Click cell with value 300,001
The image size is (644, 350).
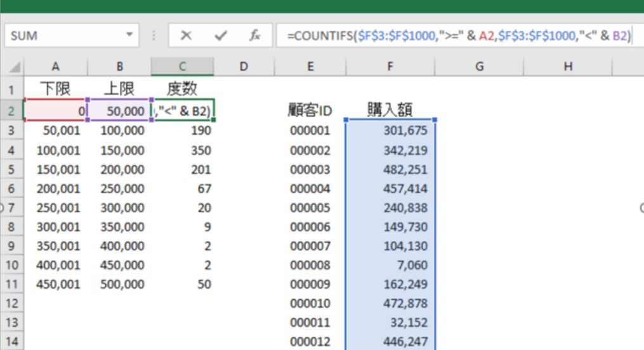coord(55,227)
